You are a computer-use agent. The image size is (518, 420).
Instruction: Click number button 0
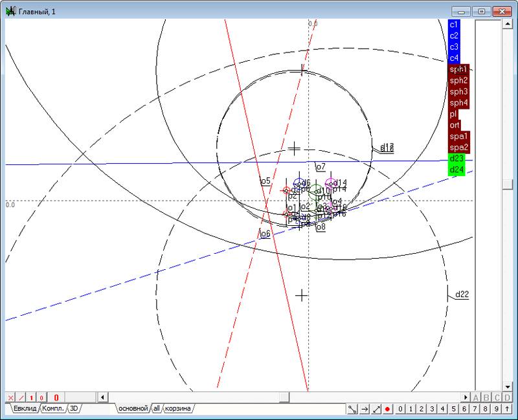(400, 409)
